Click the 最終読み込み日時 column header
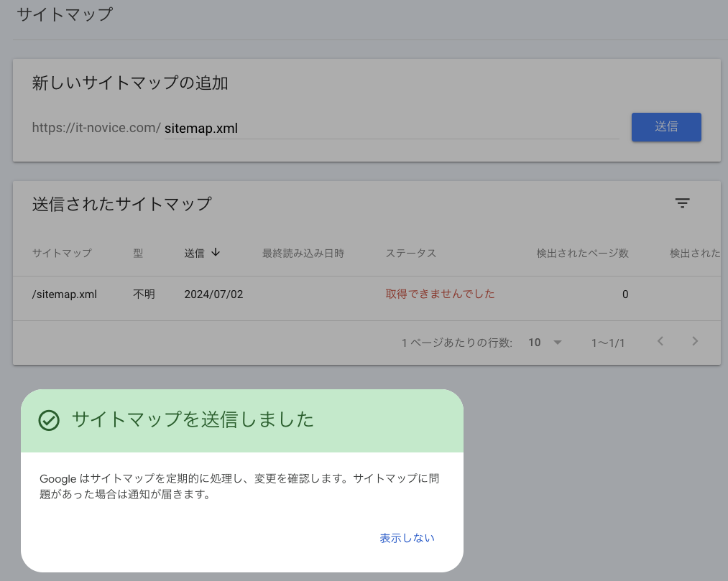 pyautogui.click(x=302, y=253)
